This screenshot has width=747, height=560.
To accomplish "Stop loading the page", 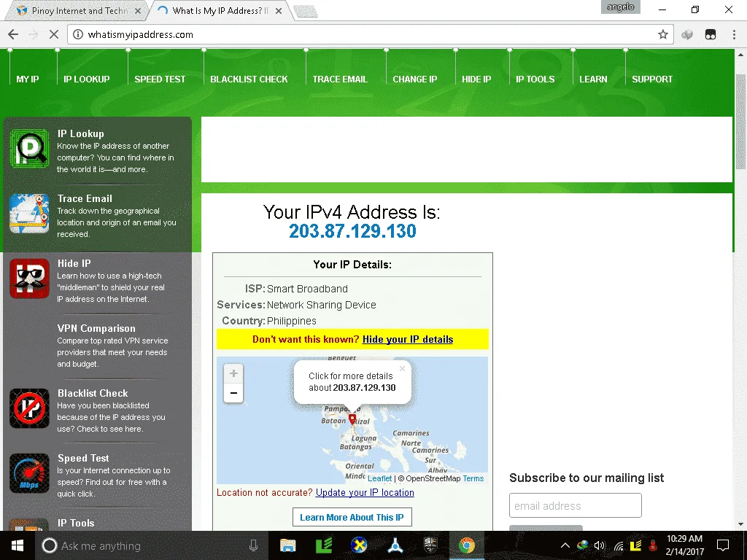I will coord(54,34).
